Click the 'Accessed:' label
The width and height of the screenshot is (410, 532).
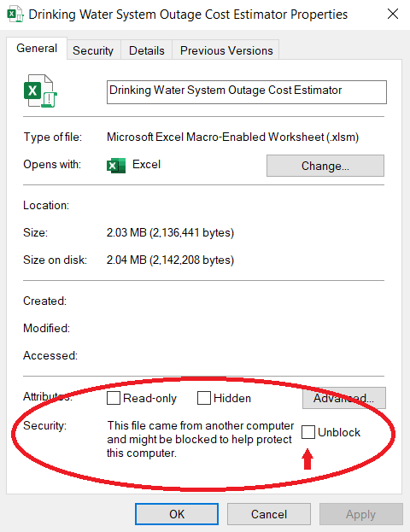click(x=50, y=355)
